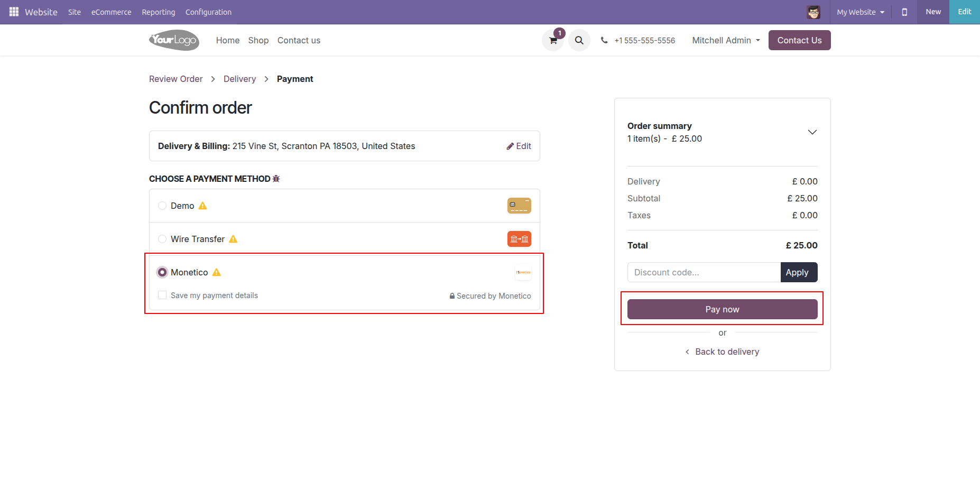Click the New button in top bar
980x490 pixels.
933,12
